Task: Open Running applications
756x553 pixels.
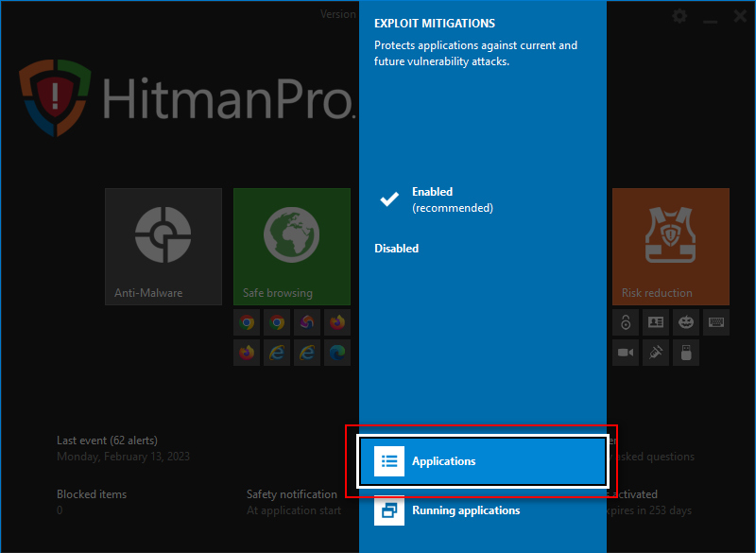Action: 483,510
